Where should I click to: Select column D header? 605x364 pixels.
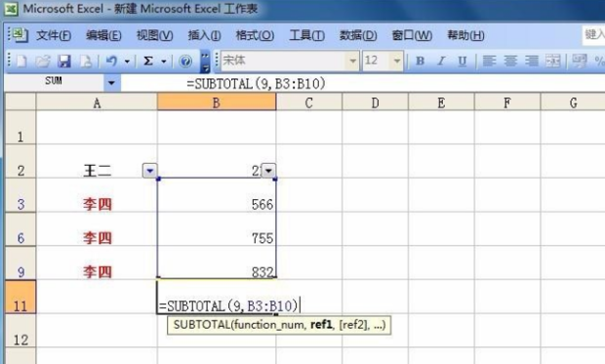(375, 102)
